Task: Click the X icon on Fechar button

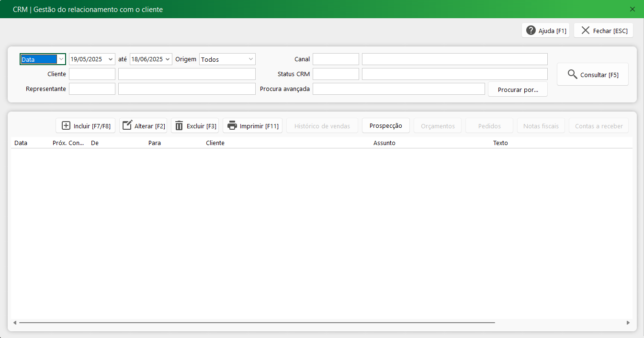Action: tap(585, 31)
